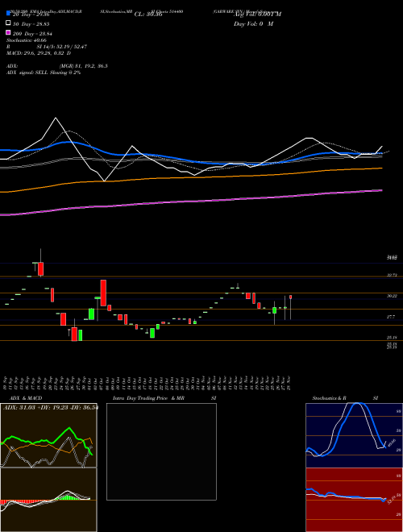
Task: Click the 27.7 price axis label
Action: pos(391,317)
